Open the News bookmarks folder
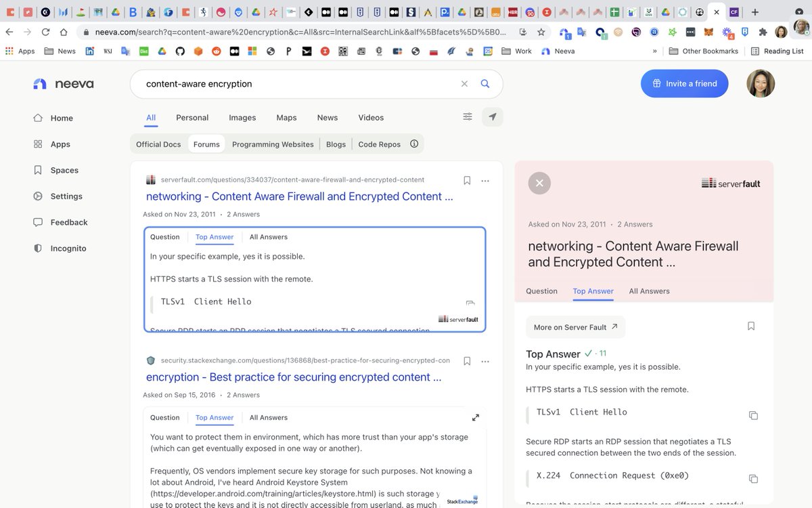Screen dimensions: 812x508 (60, 51)
